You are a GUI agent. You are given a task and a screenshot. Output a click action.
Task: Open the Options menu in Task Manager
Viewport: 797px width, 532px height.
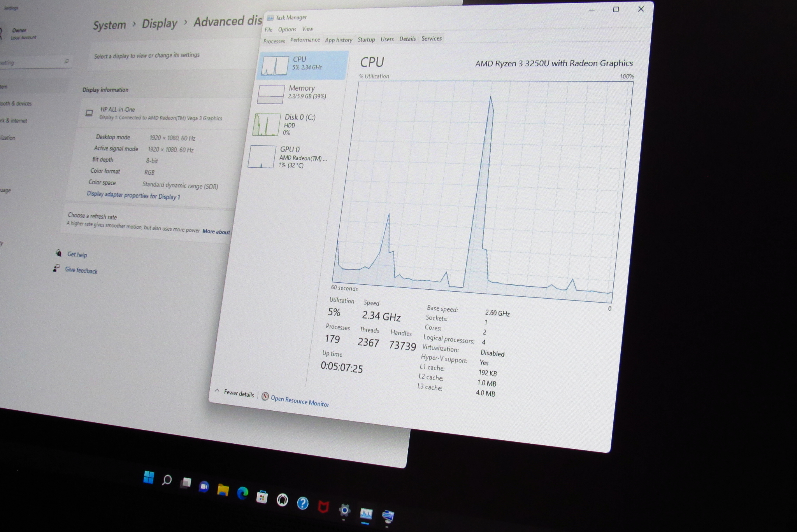287,30
